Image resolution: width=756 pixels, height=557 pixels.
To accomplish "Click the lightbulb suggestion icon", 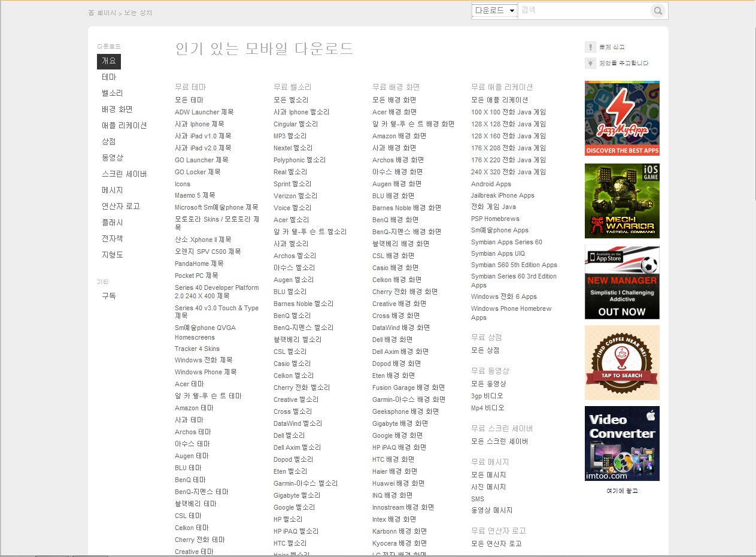I will tap(590, 63).
